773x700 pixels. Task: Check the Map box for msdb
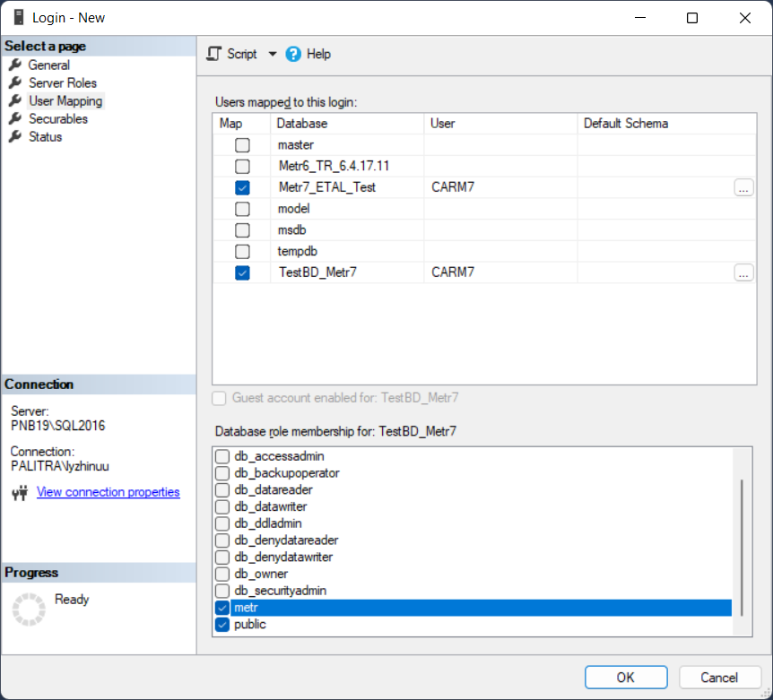point(242,230)
